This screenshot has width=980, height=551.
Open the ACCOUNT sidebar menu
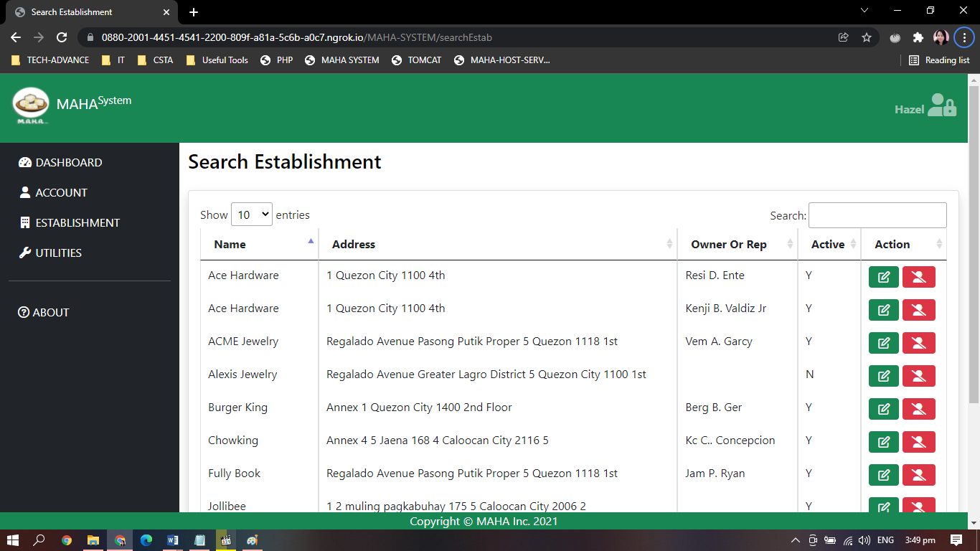coord(53,193)
